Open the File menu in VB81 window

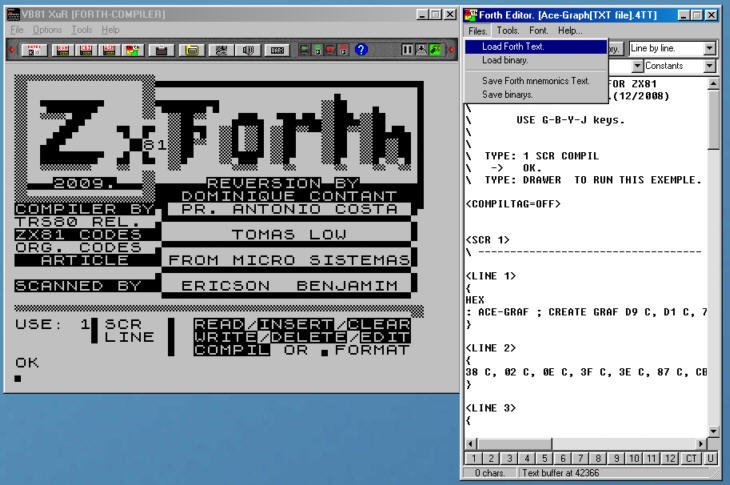point(17,30)
